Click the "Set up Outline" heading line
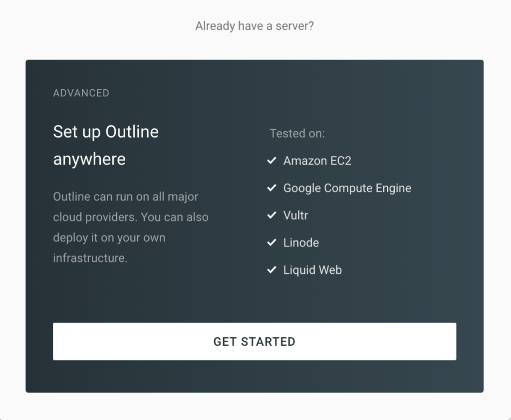Image resolution: width=511 pixels, height=420 pixels. [106, 132]
